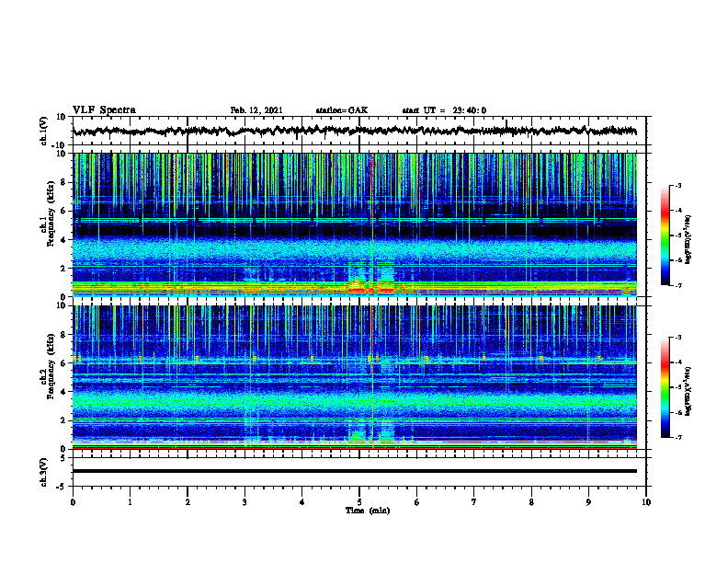Click the time axis tick label '3'
Viewport: 728px width, 563px height.
point(245,502)
